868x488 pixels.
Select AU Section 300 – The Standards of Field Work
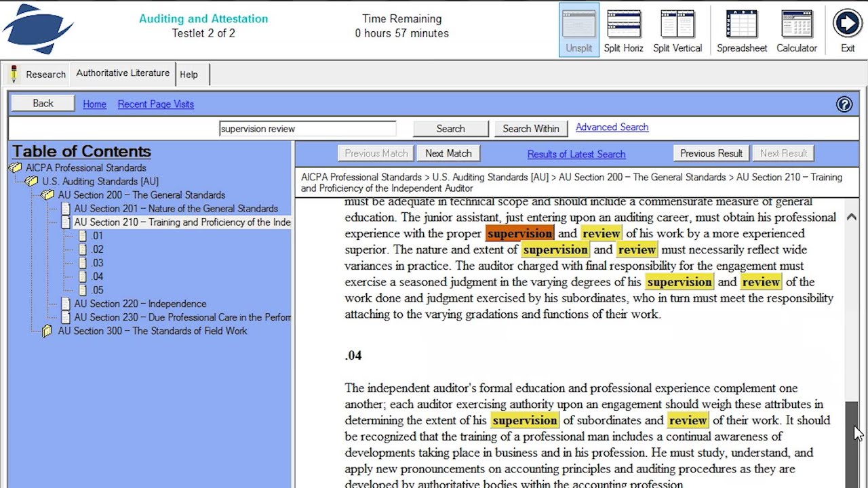coord(153,331)
